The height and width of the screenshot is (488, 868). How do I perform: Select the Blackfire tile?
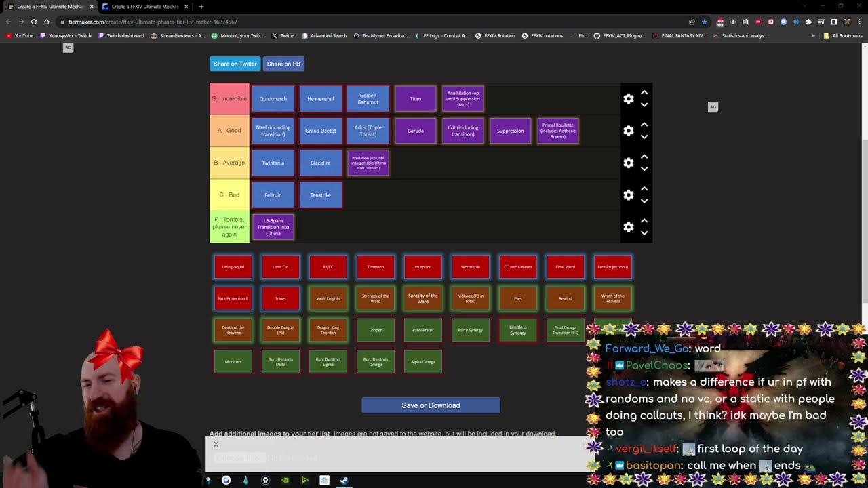321,163
